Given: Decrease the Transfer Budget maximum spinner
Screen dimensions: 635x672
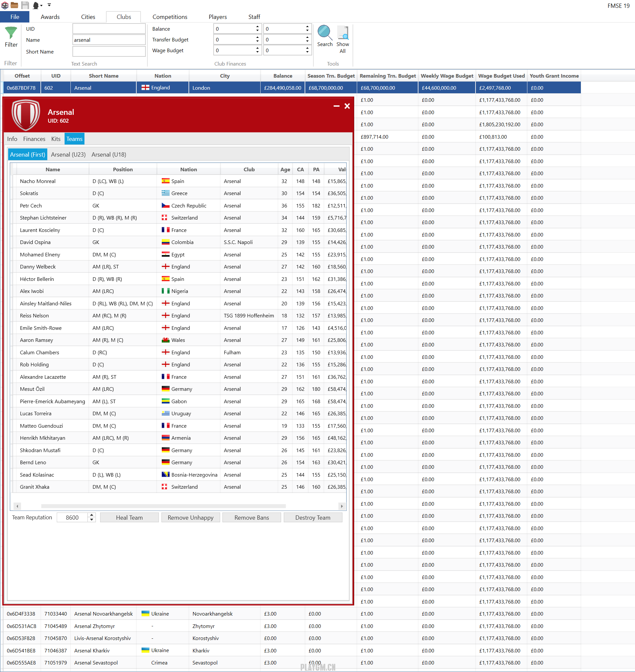Looking at the screenshot, I should pos(307,42).
